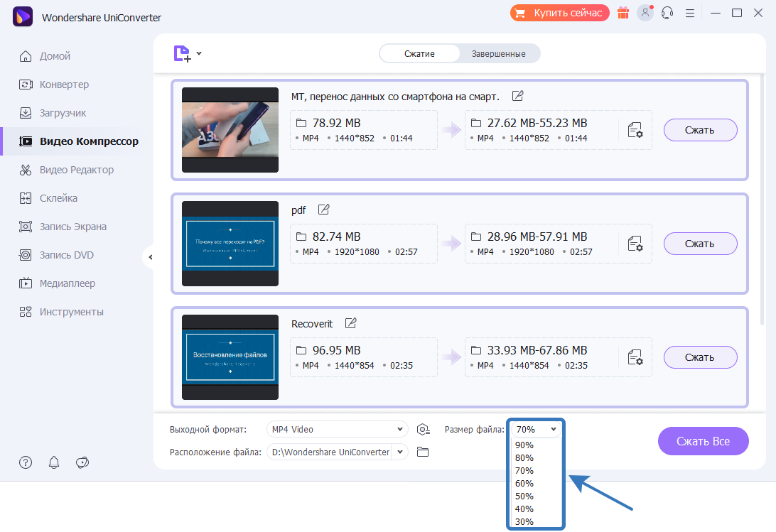Rename the Recoverit video
The image size is (776, 532).
pos(351,324)
